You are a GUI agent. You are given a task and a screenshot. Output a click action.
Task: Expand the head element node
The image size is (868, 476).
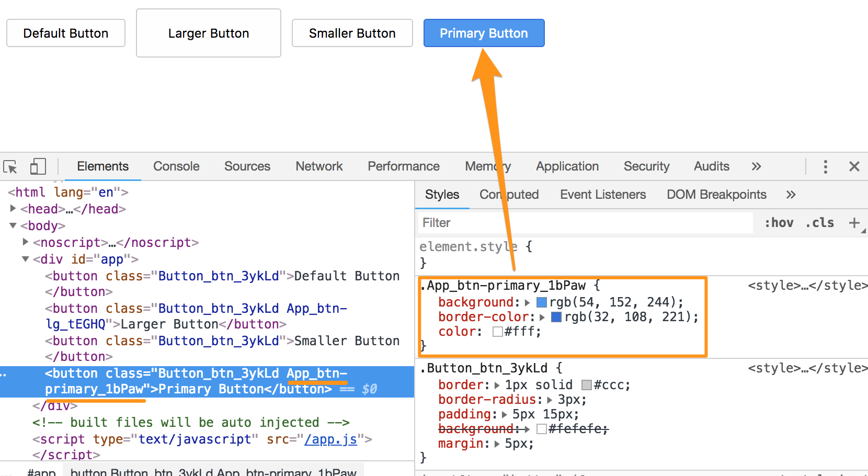(13, 209)
